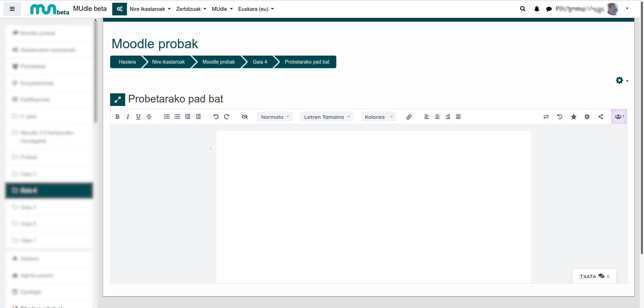Go to Hasiera breadcrumb

[127, 62]
